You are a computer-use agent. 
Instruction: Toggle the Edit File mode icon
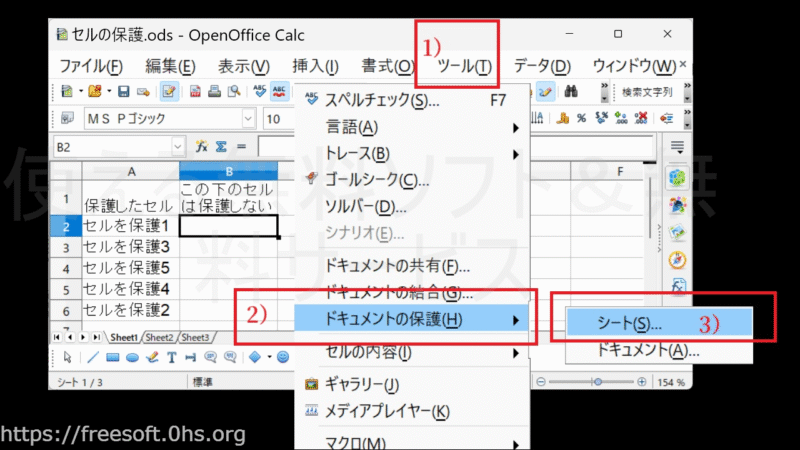(169, 92)
